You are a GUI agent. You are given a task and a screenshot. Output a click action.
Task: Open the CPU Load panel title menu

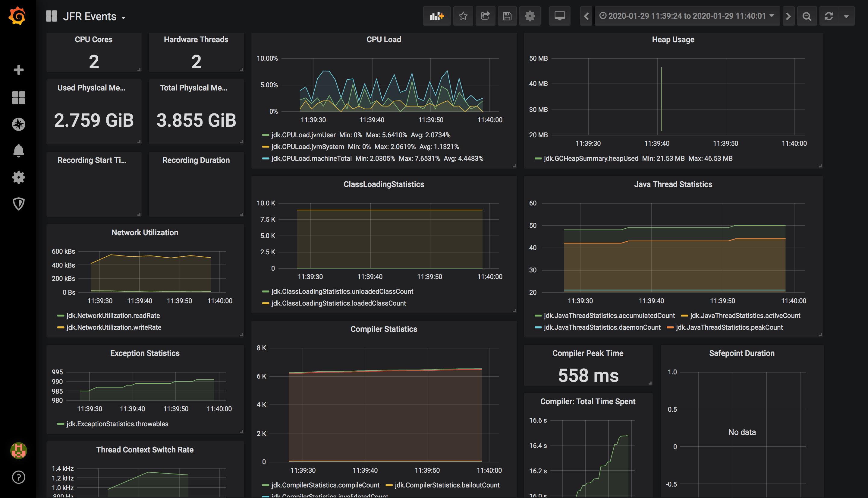tap(384, 39)
